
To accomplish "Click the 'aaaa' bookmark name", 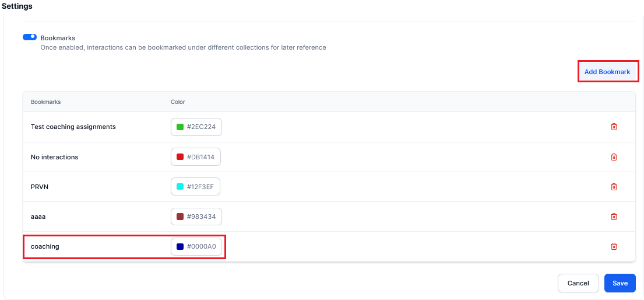I will (x=38, y=217).
